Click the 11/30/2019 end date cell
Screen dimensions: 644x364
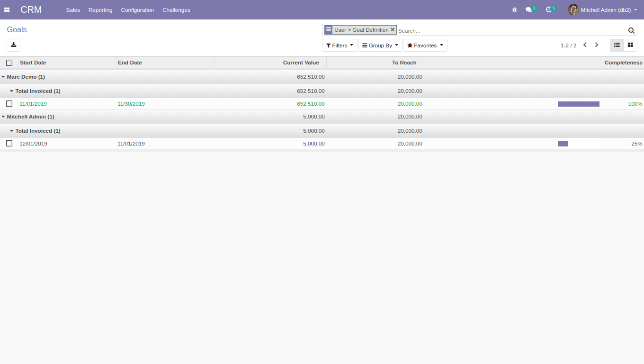pos(131,104)
